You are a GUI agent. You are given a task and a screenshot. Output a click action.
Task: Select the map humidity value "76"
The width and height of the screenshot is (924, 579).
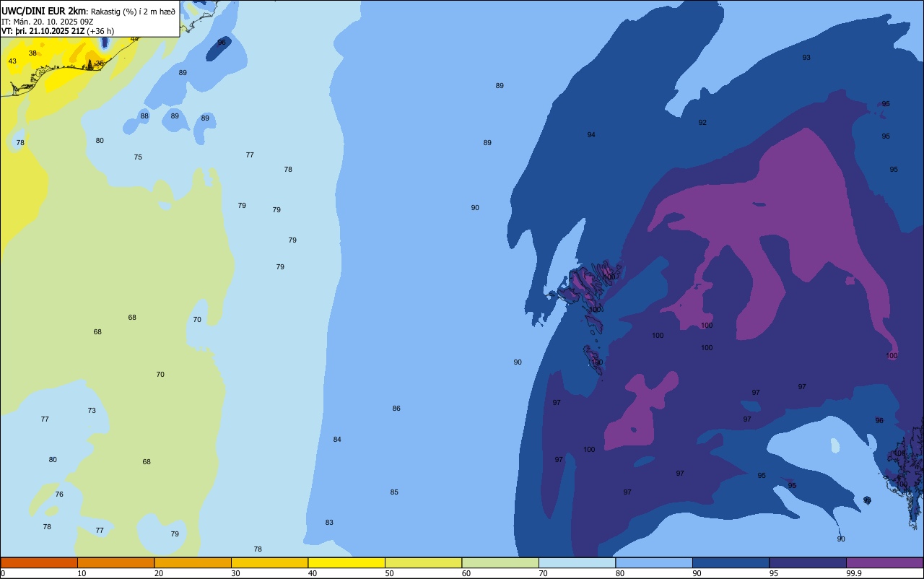tap(59, 494)
